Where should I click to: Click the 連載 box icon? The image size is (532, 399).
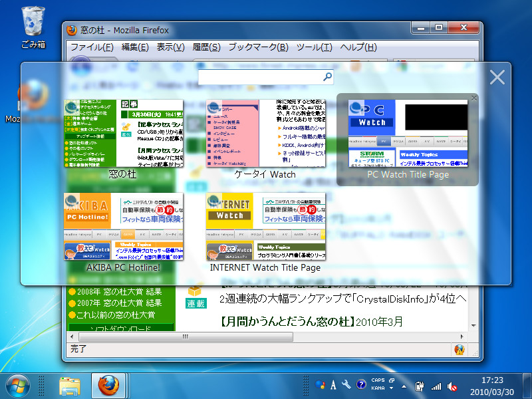pos(196,297)
